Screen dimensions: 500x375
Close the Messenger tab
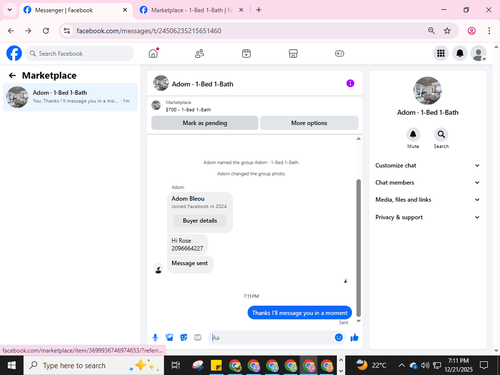(x=125, y=10)
